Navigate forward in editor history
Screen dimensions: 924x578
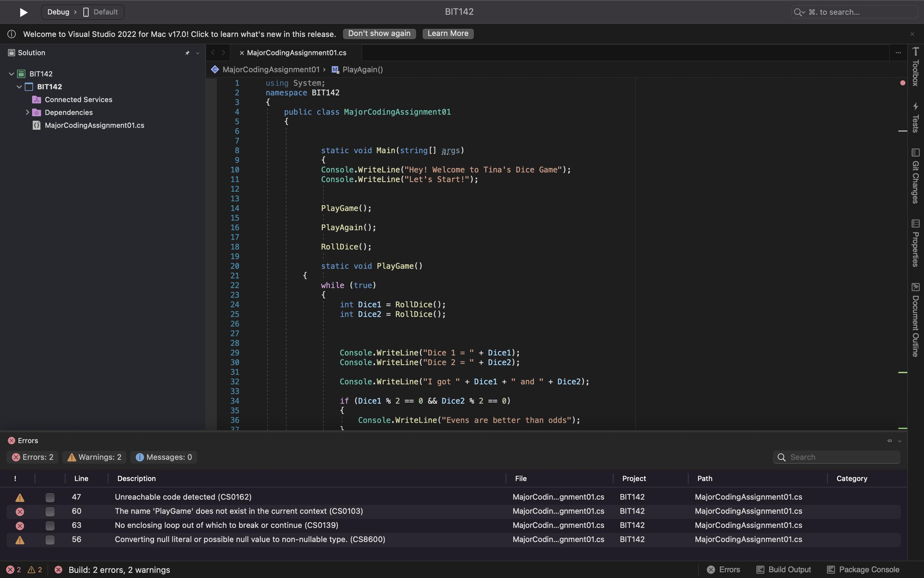point(223,53)
